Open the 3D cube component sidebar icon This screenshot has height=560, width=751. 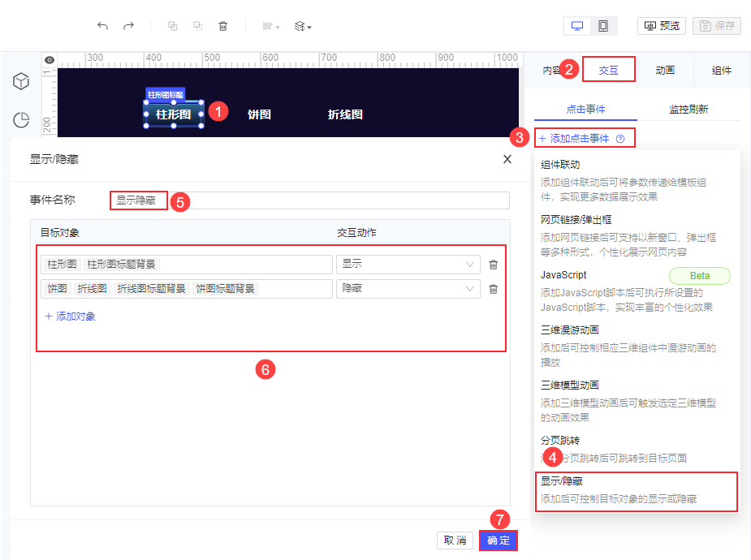point(21,81)
